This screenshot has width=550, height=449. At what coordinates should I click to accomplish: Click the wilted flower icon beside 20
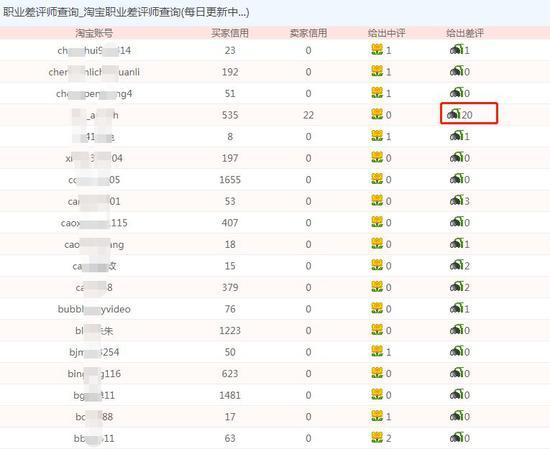coord(454,114)
